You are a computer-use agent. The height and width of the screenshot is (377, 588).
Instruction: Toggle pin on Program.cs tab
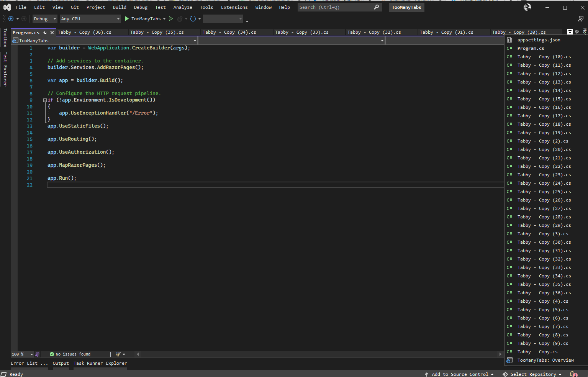[x=45, y=33]
